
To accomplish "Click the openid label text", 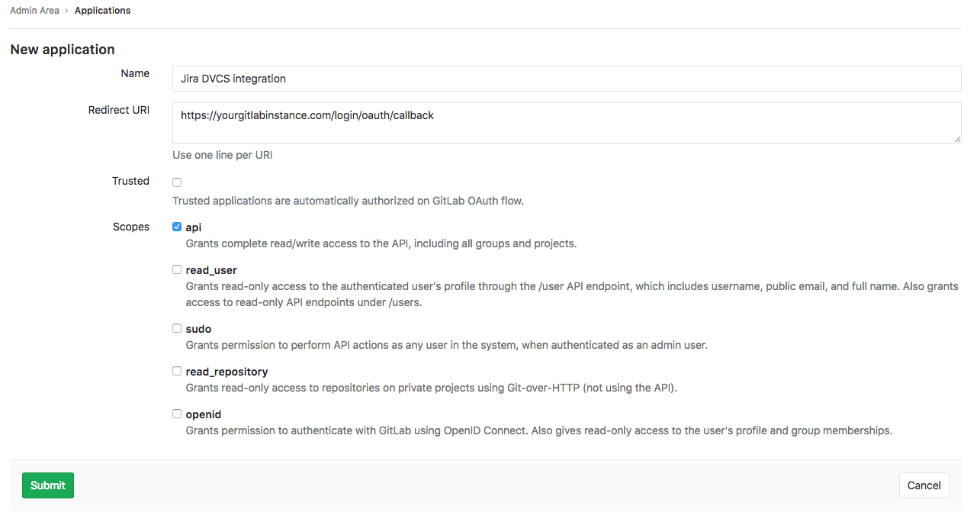I will click(204, 414).
